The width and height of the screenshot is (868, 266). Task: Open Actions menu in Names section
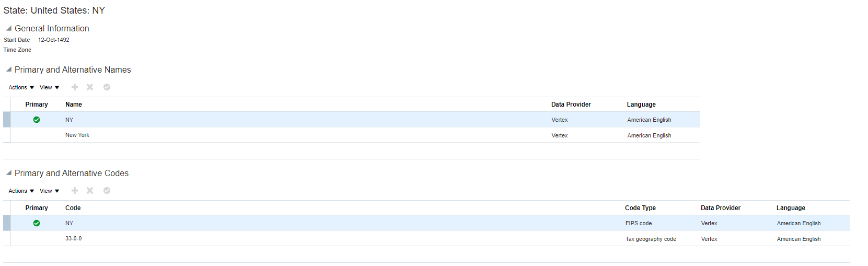coord(21,87)
